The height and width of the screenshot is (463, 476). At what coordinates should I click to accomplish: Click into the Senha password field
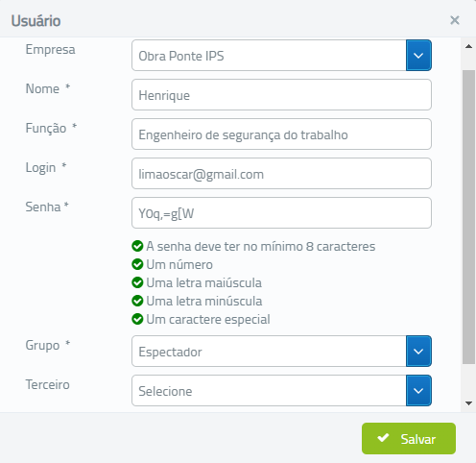[281, 213]
